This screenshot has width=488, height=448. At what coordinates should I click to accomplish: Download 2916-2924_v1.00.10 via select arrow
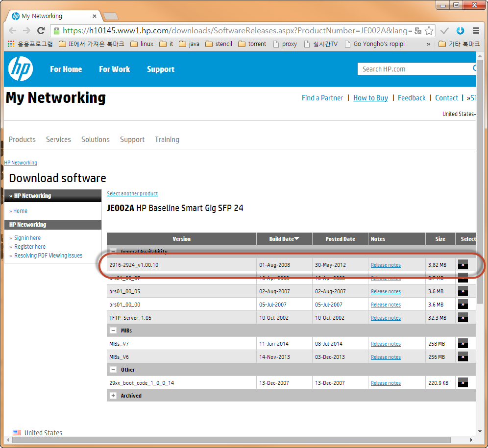point(463,265)
